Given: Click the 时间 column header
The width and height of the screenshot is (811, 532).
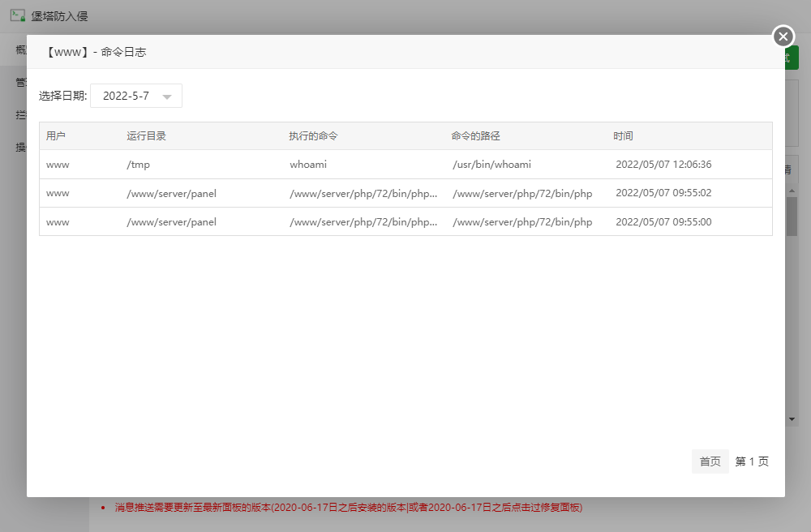Looking at the screenshot, I should coord(624,136).
